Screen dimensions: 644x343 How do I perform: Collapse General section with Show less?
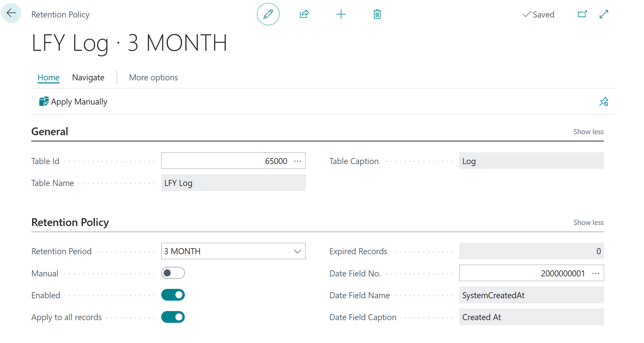click(589, 132)
